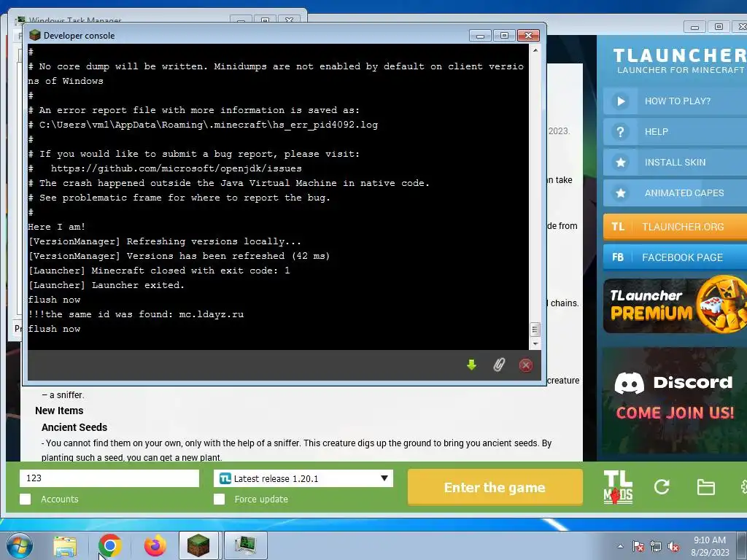Click the muted volume tray icon

click(673, 547)
